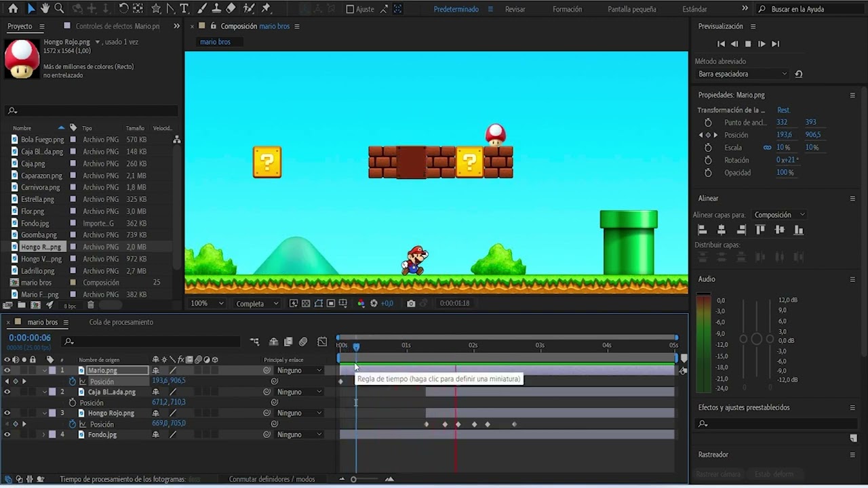Select Goomba.png in the Project panel
868x488 pixels.
coord(39,235)
